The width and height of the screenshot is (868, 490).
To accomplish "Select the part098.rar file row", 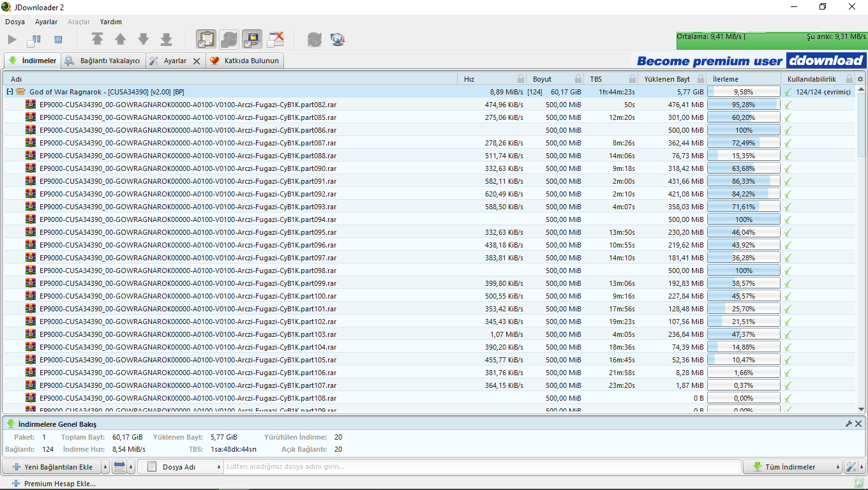I will [429, 271].
